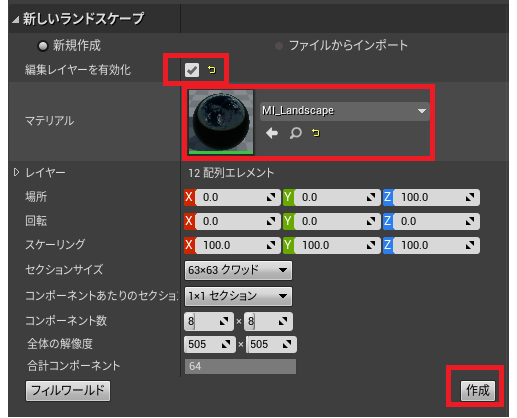Click 回転 Z spinner arrow icon
Image resolution: width=517 pixels, height=418 pixels.
(x=470, y=221)
